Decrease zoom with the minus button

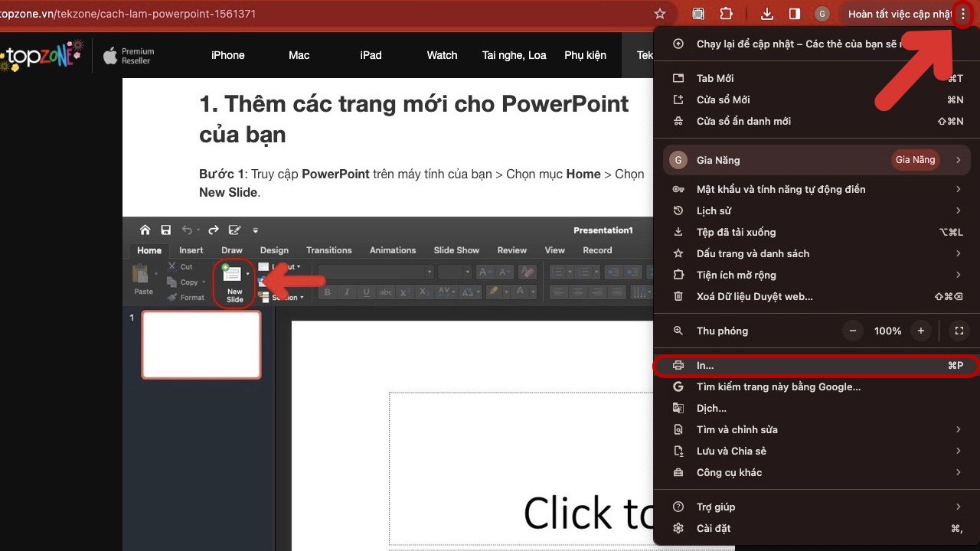(853, 331)
